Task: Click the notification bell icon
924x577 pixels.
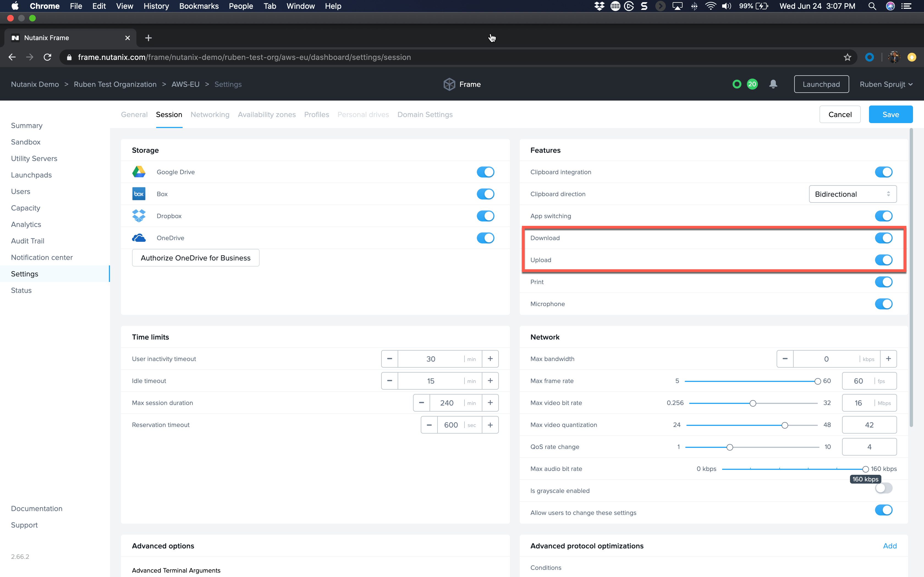Action: pos(773,84)
